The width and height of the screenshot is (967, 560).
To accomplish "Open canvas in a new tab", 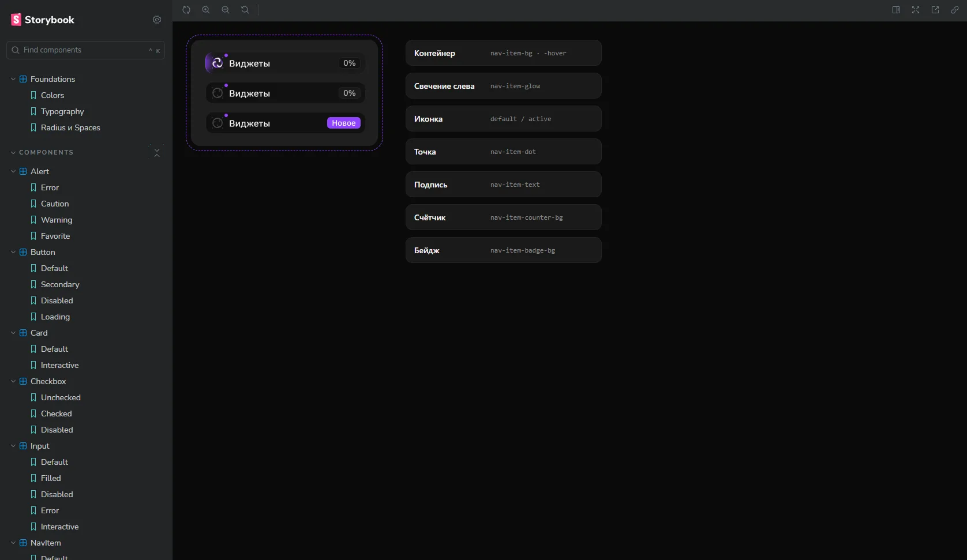I will tap(935, 10).
